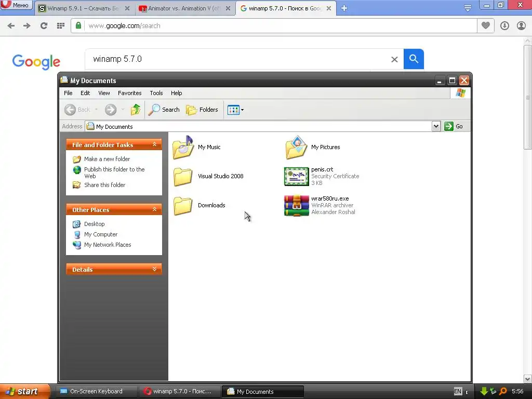Go up one folder level
This screenshot has width=532, height=399.
coord(136,110)
